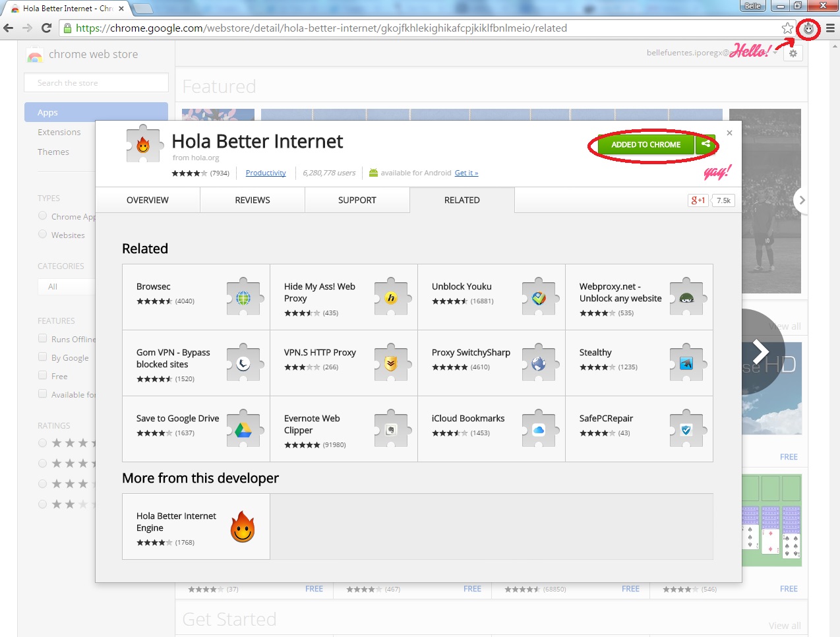Click the Hola extension icon in the toolbar
This screenshot has width=840, height=637.
pyautogui.click(x=808, y=28)
